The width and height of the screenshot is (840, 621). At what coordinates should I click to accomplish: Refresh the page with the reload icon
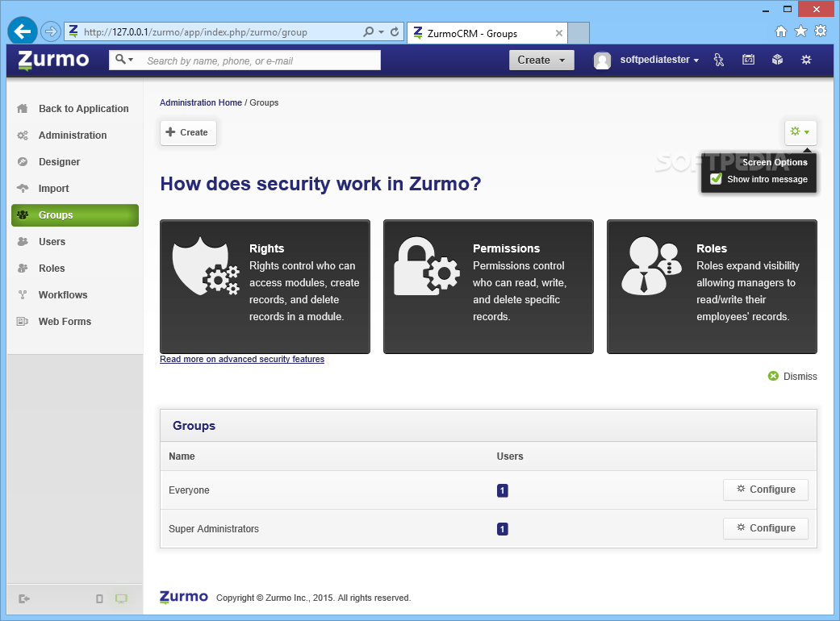tap(395, 31)
